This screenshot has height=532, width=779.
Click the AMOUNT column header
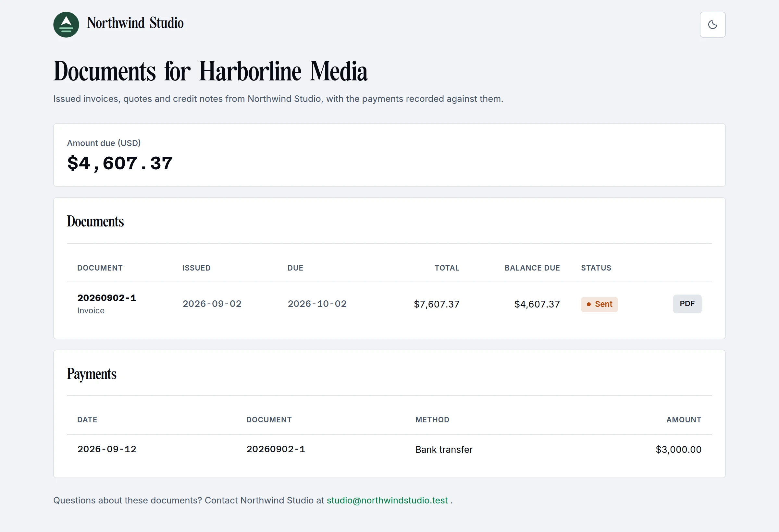tap(684, 420)
